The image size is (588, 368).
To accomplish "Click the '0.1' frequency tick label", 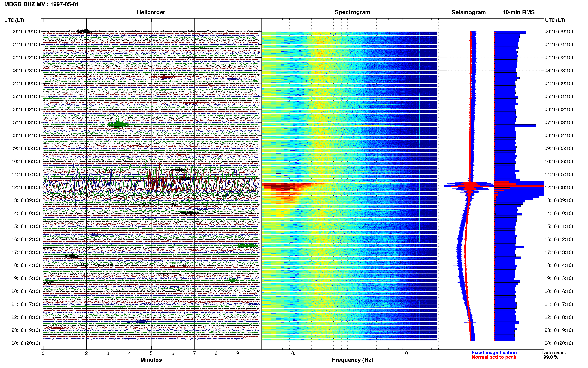I will 295,353.
